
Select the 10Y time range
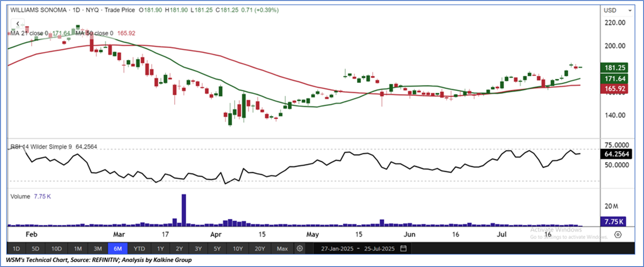click(238, 249)
